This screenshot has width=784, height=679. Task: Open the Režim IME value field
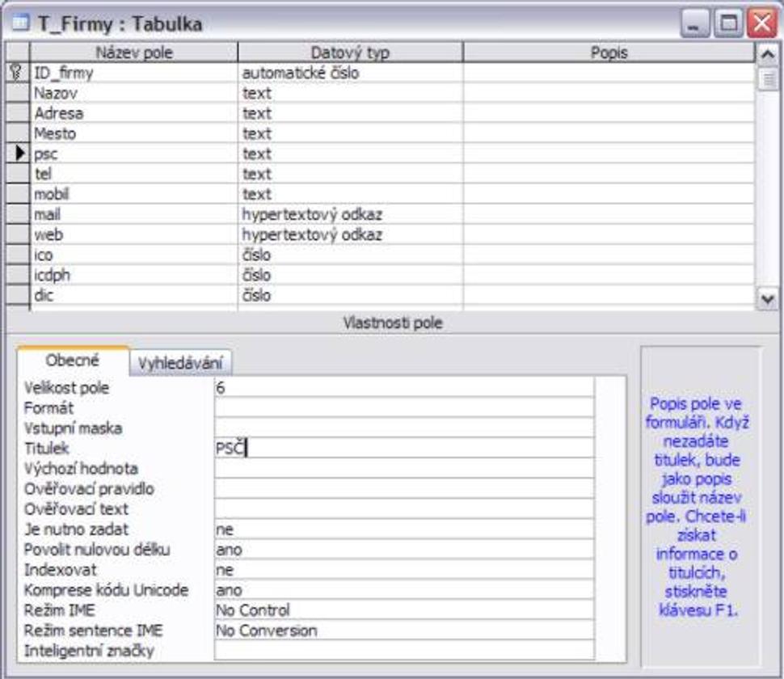(x=404, y=610)
